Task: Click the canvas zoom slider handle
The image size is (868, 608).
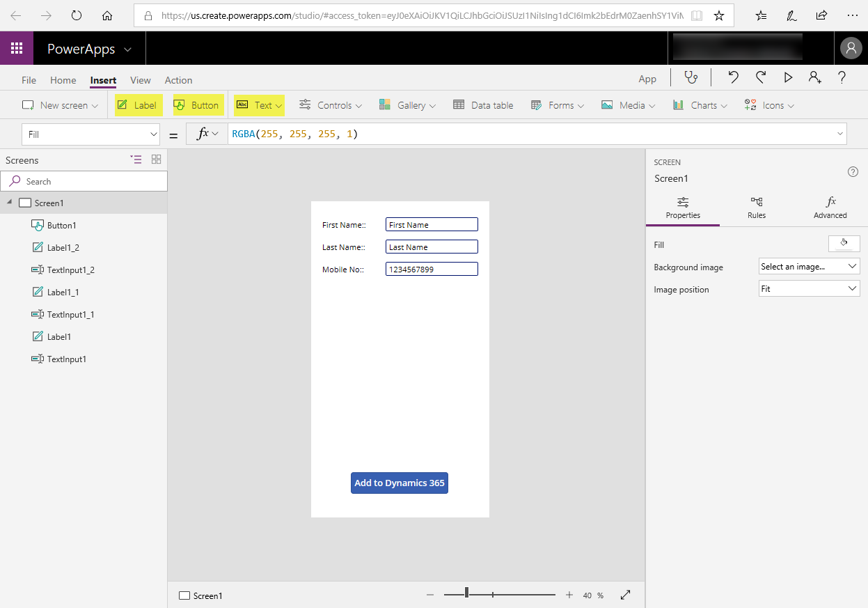Action: pyautogui.click(x=467, y=593)
